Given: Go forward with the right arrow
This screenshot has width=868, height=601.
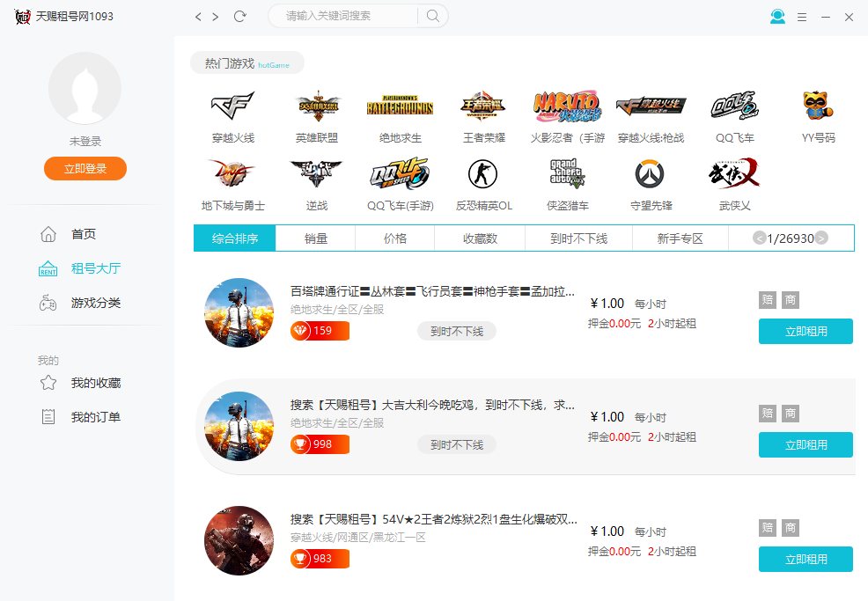Looking at the screenshot, I should coord(216,17).
